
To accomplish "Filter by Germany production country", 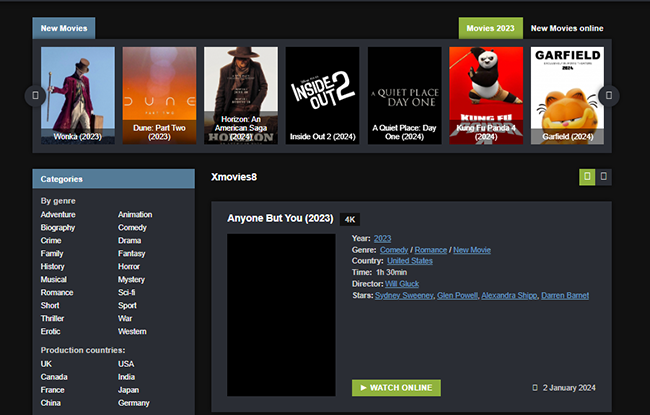I will pyautogui.click(x=133, y=403).
